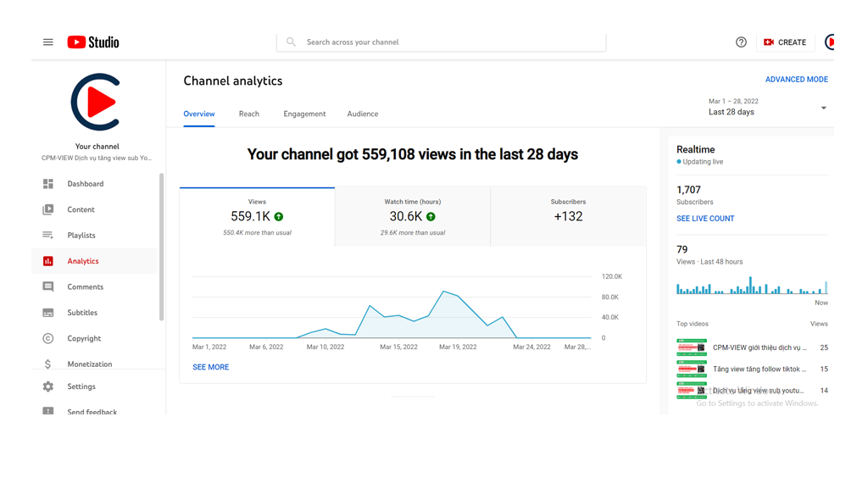
Task: Click 'CPM-VIEW giới thiệu dịch vụ' video title
Action: (759, 347)
